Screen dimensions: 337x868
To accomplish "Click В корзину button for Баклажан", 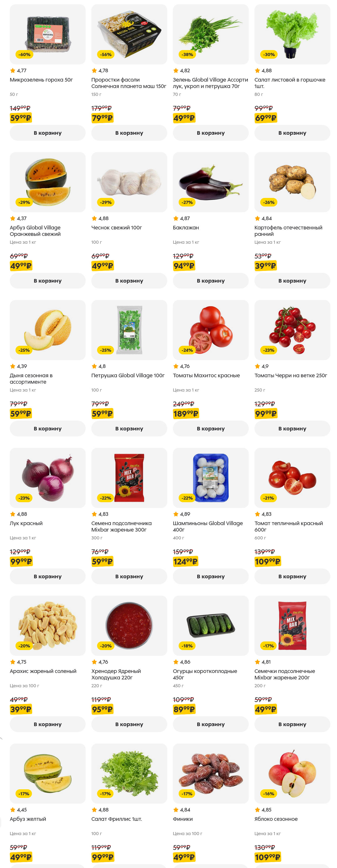I will [211, 281].
